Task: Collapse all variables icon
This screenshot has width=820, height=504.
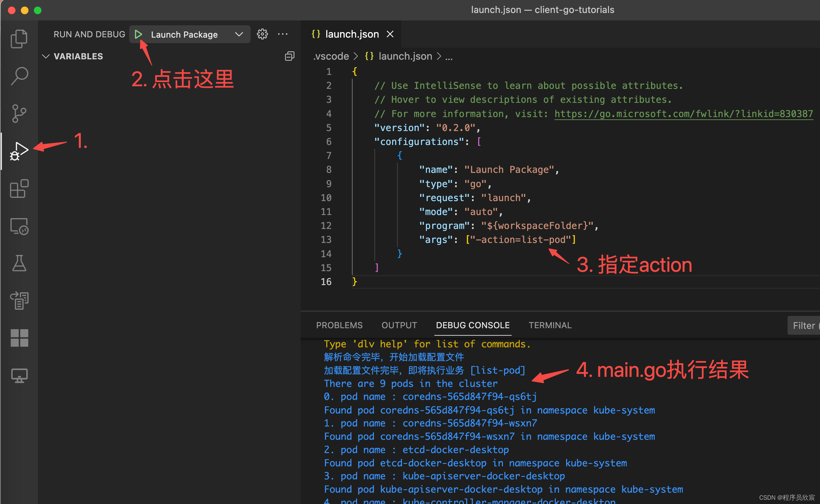Action: (x=289, y=56)
